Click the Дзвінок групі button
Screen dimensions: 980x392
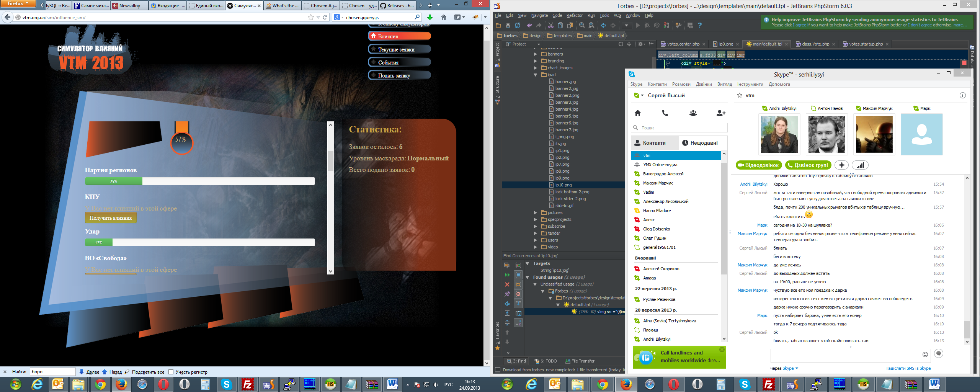808,165
